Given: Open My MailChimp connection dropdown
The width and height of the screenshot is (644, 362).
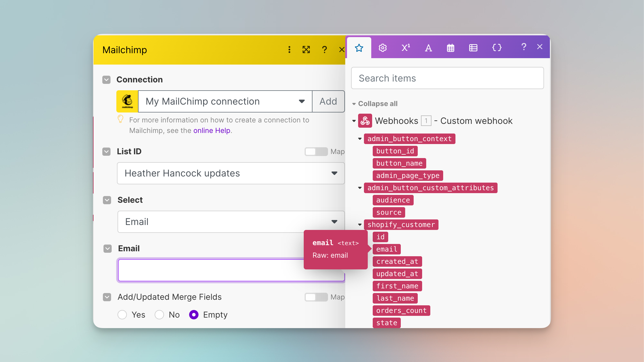Looking at the screenshot, I should point(225,101).
